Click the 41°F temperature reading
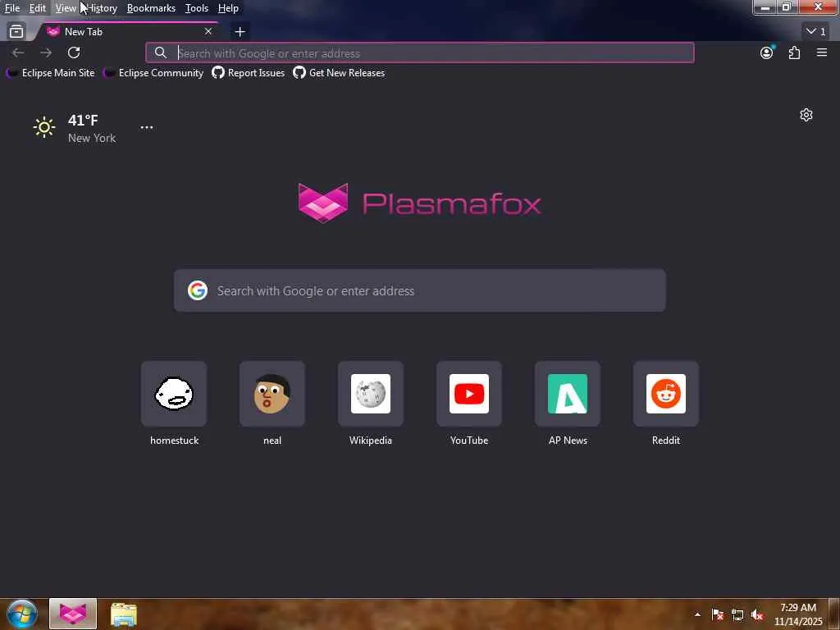840x630 pixels. pyautogui.click(x=83, y=120)
